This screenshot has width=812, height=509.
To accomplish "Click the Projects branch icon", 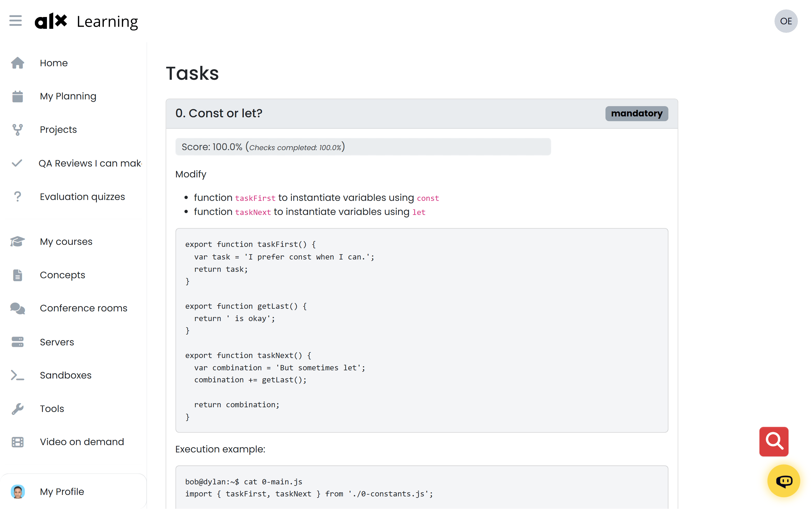I will (18, 130).
